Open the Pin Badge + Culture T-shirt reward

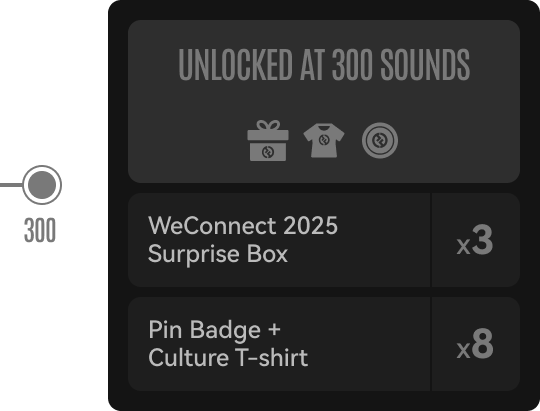(x=279, y=344)
